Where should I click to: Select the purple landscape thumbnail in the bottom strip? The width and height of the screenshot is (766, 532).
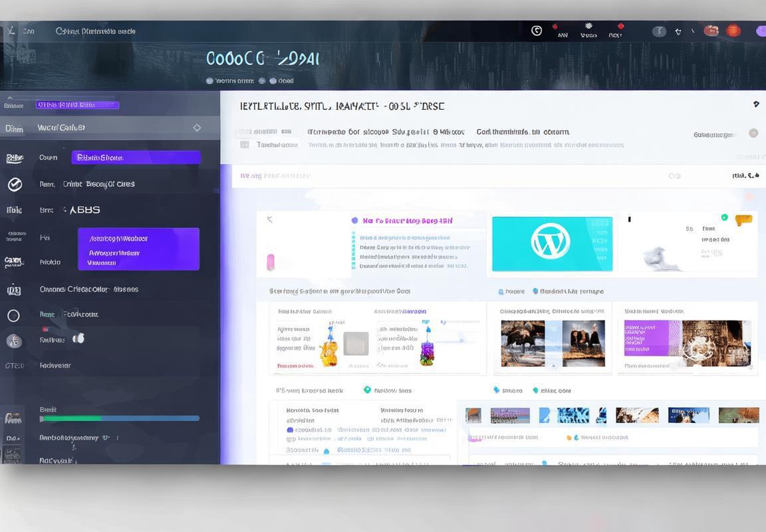(510, 415)
